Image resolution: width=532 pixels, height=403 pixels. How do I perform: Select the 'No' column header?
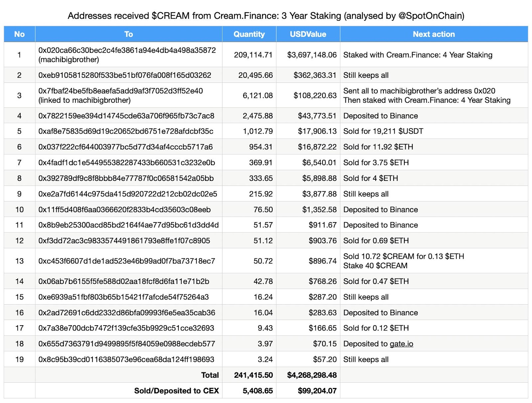(20, 34)
